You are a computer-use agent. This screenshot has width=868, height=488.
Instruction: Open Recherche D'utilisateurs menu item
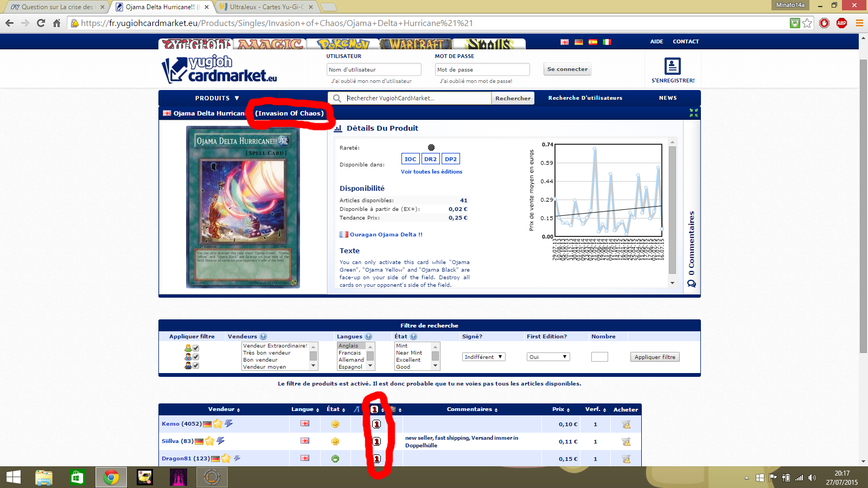point(585,98)
